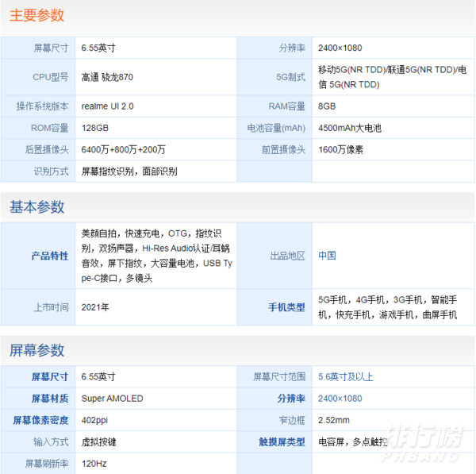Image resolution: width=476 pixels, height=474 pixels.
Task: Click the 电池容量(mAh) label
Action: [276, 128]
